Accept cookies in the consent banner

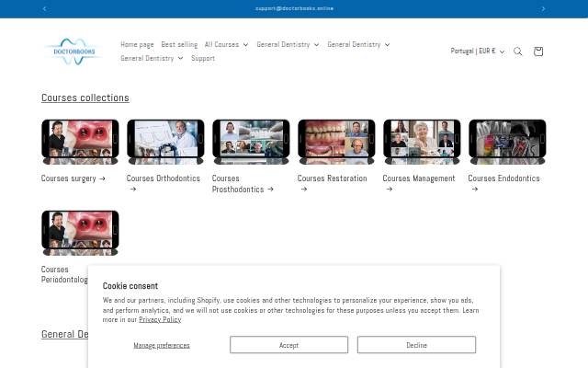[x=288, y=345]
